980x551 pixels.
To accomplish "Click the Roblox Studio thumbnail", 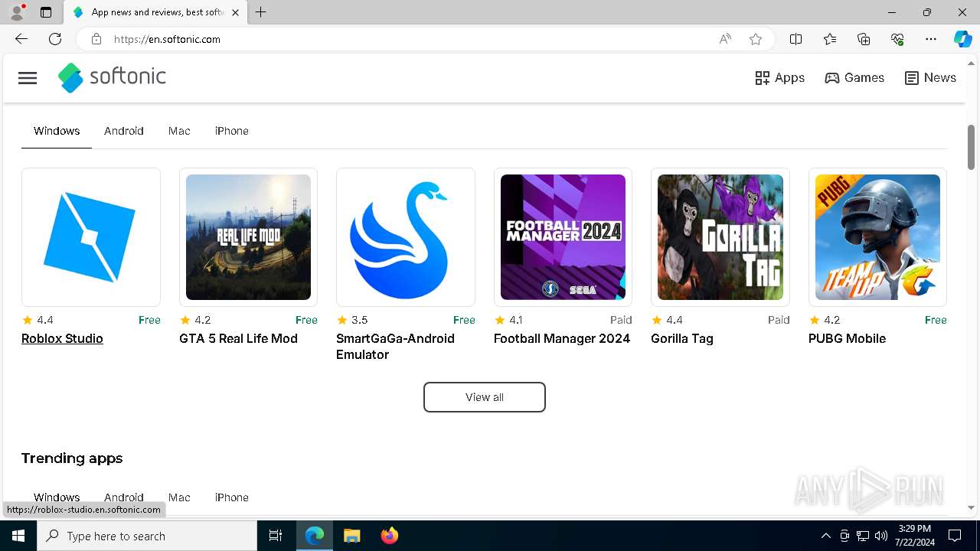I will 91,237.
